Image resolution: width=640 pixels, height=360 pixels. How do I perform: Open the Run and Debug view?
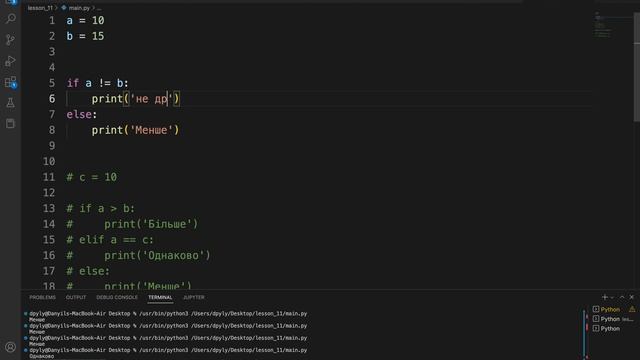pyautogui.click(x=11, y=61)
